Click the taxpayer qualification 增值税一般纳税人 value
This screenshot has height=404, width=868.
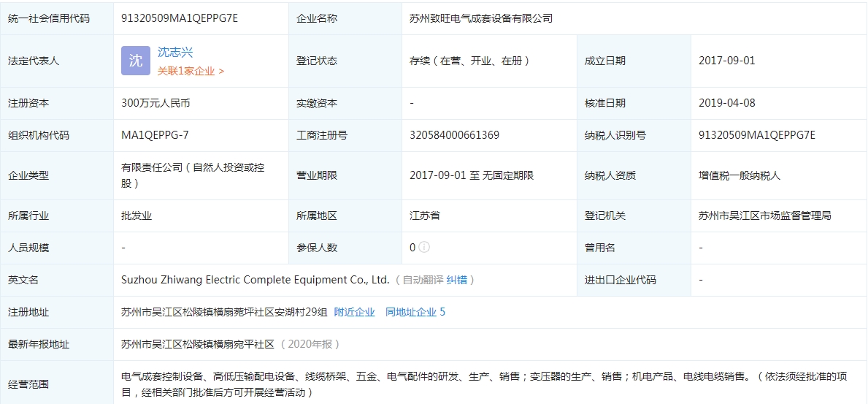(x=739, y=175)
